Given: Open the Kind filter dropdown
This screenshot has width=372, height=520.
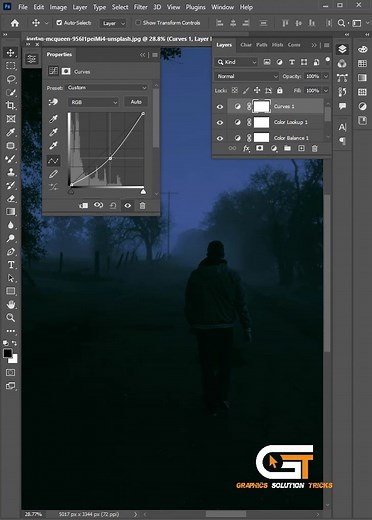Looking at the screenshot, I should point(236,62).
